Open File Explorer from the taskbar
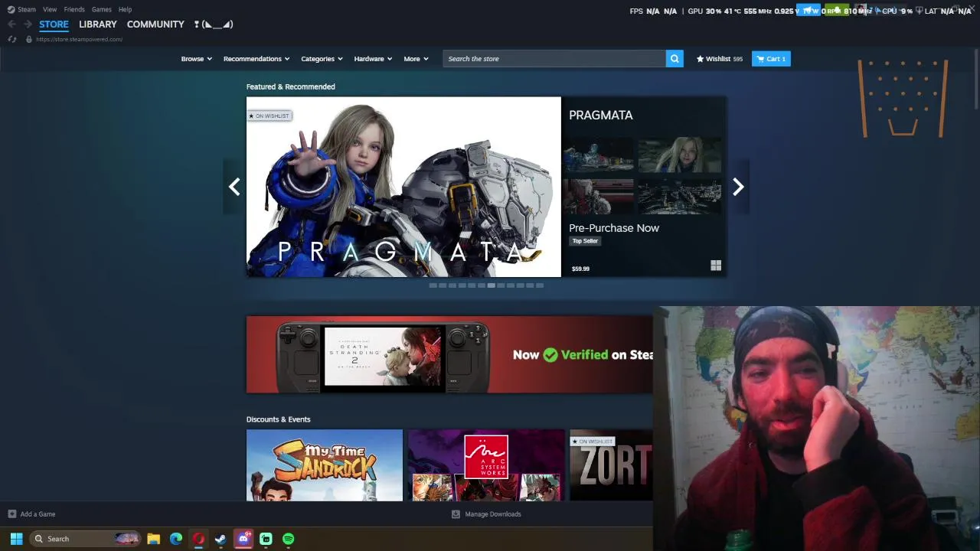 [x=153, y=539]
